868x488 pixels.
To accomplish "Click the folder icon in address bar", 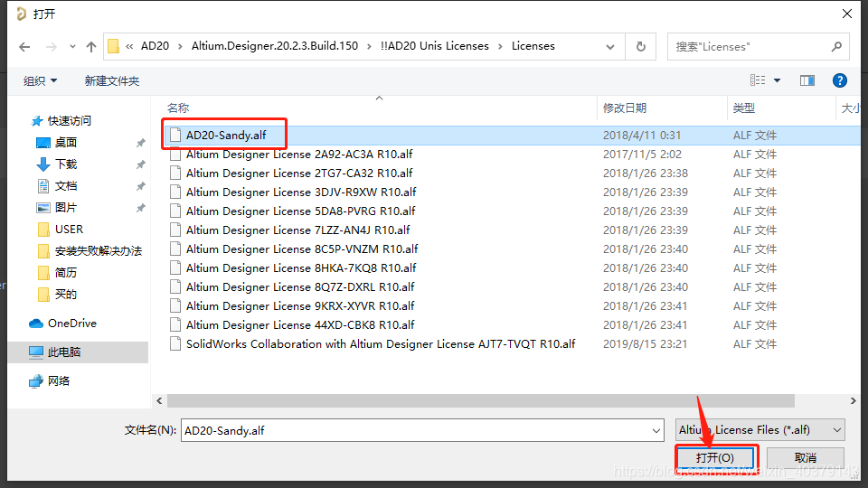I will 114,46.
